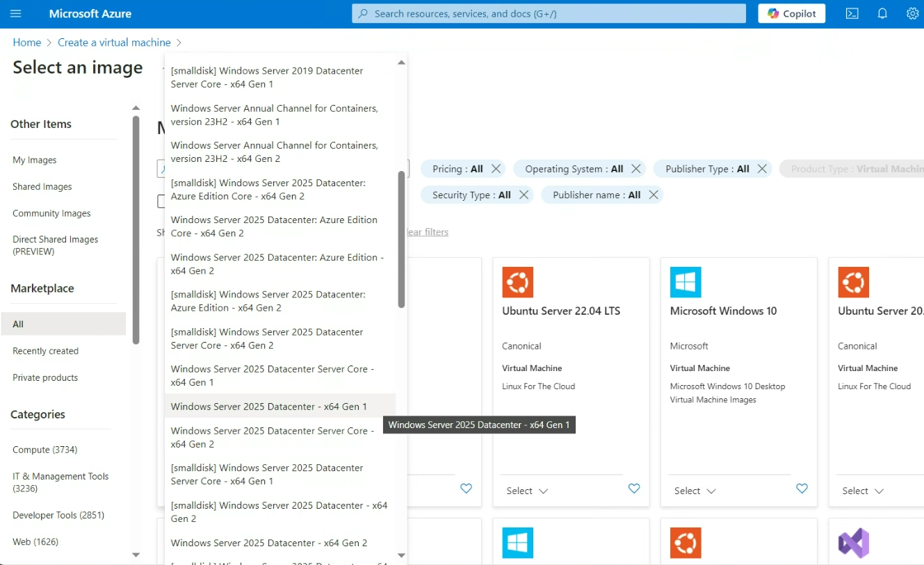The image size is (924, 565).
Task: Click the Microsoft Windows 10 logo tile
Action: tap(685, 282)
